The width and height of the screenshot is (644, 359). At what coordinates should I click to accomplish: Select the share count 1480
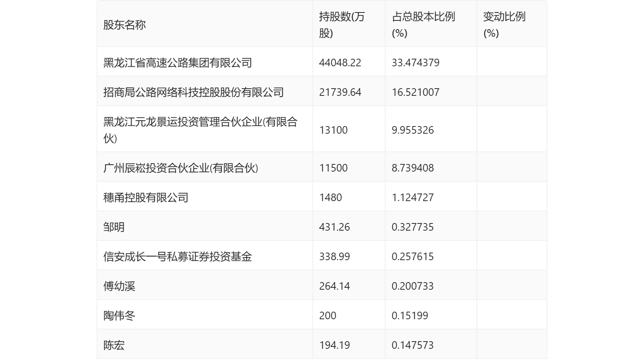point(330,197)
